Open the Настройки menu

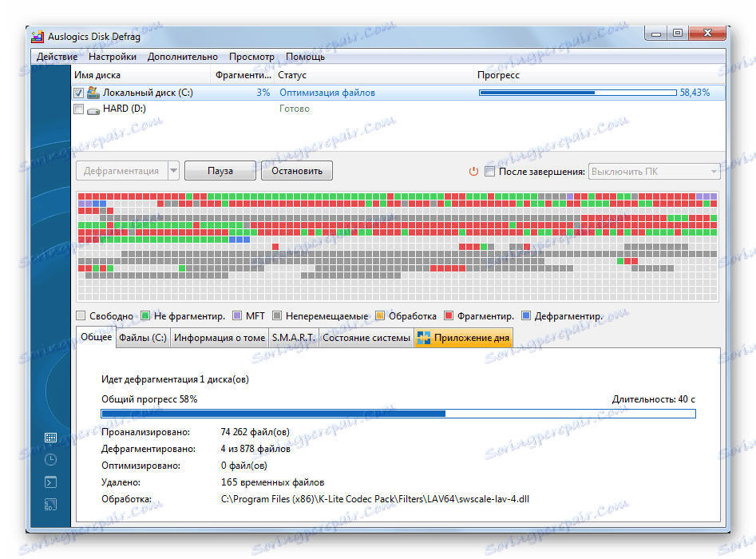[x=113, y=57]
